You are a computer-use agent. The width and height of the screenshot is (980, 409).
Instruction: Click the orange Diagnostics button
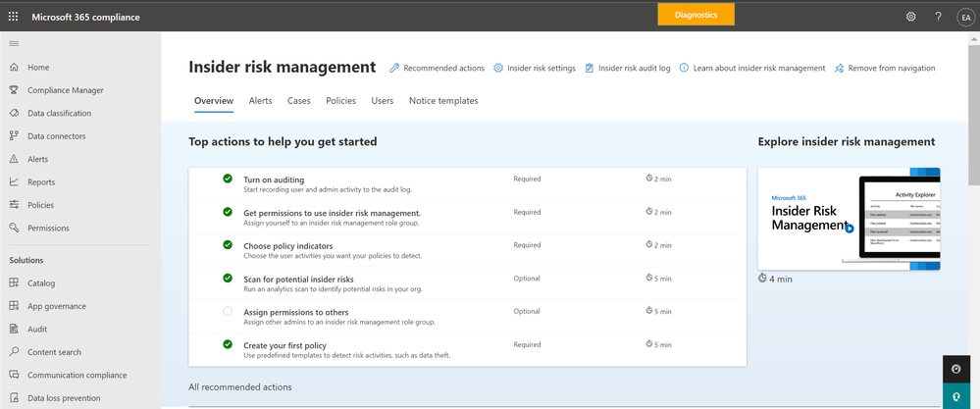(696, 15)
